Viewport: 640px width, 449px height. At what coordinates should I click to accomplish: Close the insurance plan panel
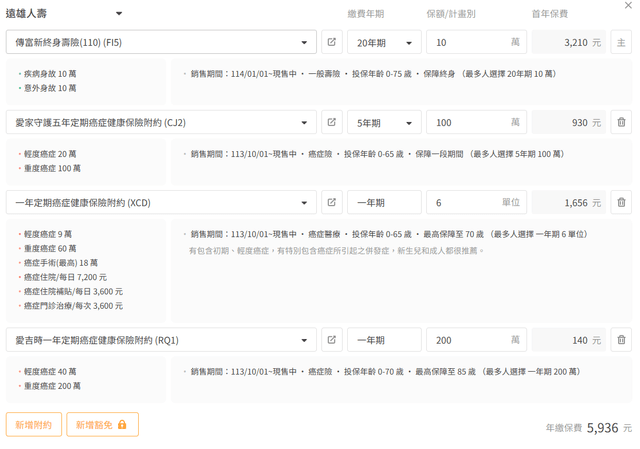pos(628,6)
